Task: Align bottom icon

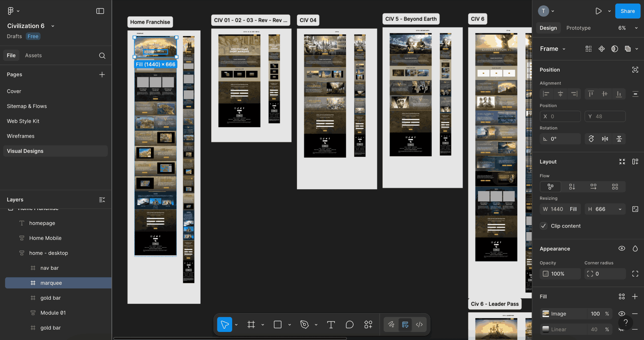Action: point(619,94)
